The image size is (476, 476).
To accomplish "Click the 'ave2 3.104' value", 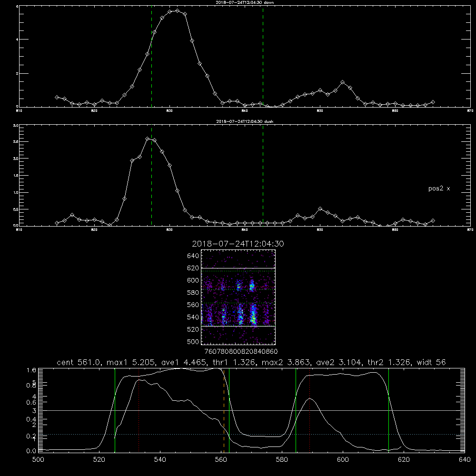I will click(339, 362).
